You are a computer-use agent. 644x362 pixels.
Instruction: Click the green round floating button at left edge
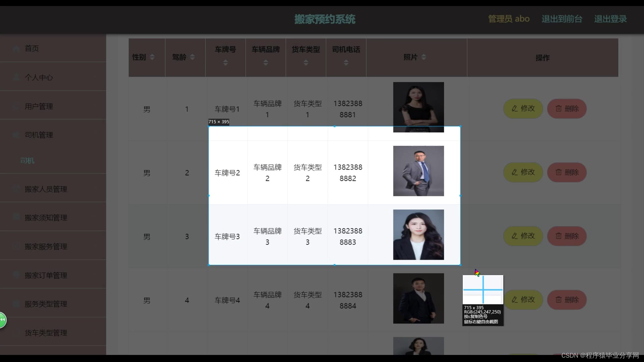tap(2, 320)
